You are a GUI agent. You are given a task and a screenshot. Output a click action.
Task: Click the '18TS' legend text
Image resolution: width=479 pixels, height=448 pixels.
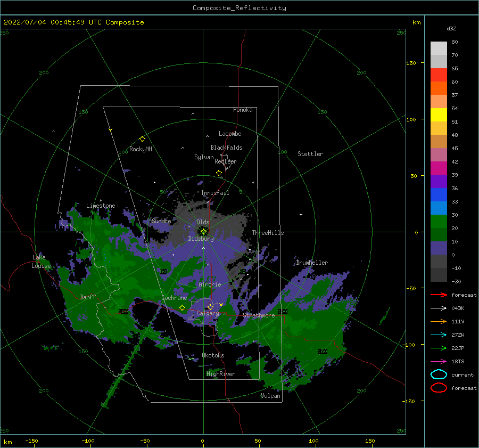[x=458, y=362]
